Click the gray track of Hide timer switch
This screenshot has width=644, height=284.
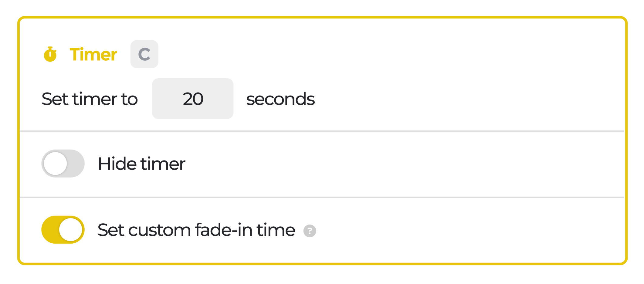point(76,164)
